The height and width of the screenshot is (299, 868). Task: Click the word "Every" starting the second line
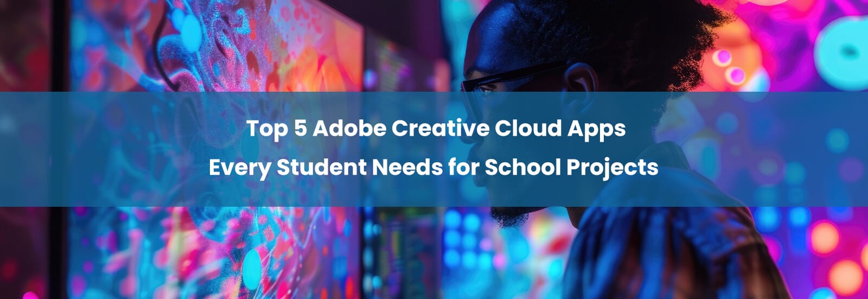click(240, 168)
